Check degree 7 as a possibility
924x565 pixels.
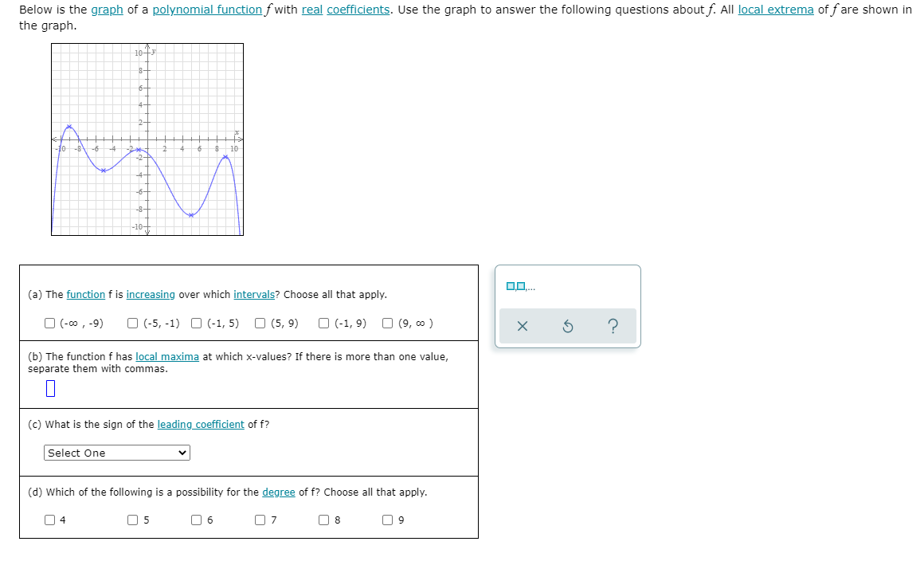(258, 519)
